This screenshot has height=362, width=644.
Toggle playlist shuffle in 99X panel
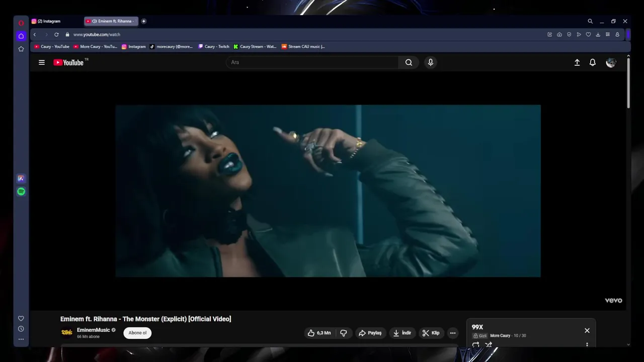click(x=488, y=345)
